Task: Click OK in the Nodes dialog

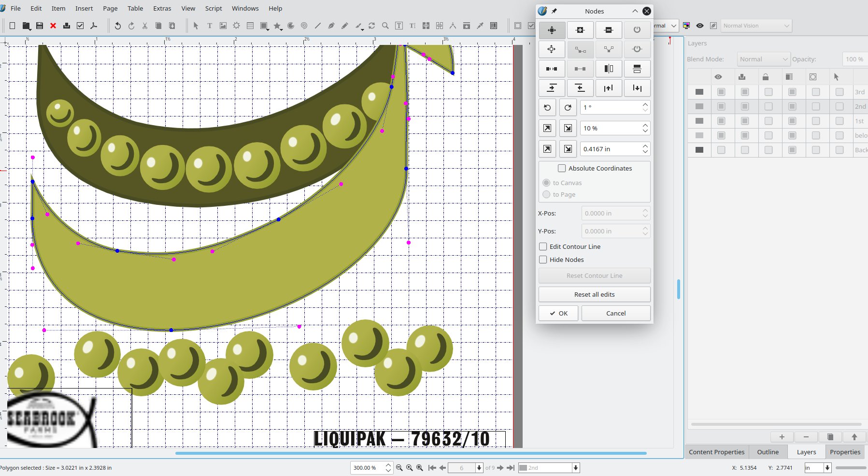Action: click(559, 313)
